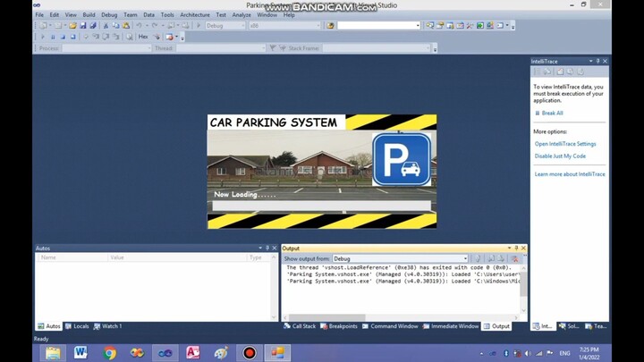Click the blue parking sign icon
This screenshot has width=644, height=362.
[x=402, y=159]
